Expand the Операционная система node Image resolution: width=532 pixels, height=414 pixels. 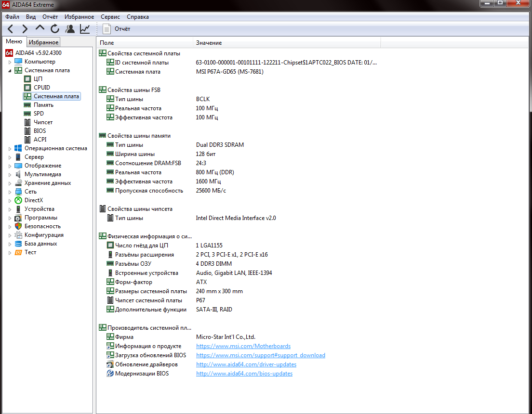(10, 149)
